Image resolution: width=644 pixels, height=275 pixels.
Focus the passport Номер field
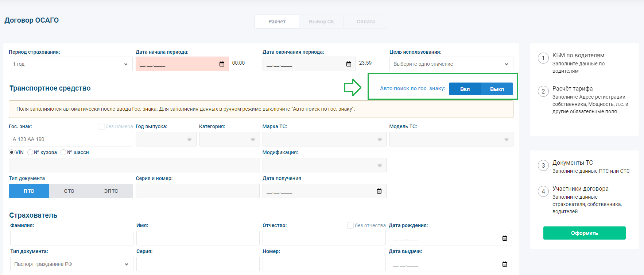(x=324, y=264)
